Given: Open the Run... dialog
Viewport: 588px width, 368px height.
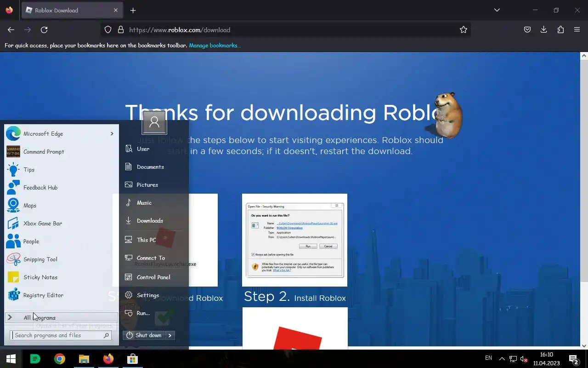Looking at the screenshot, I should (x=153, y=313).
